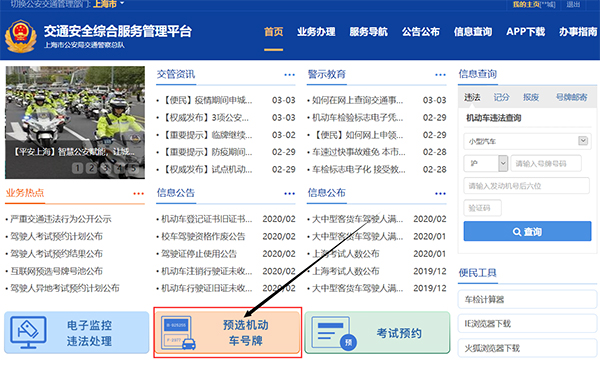Open 驾驶人考试预约结果公布 link
The image size is (600, 368).
(x=56, y=254)
